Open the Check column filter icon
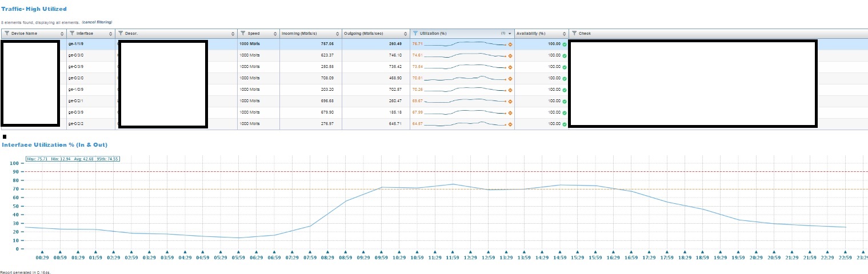The width and height of the screenshot is (868, 274). [574, 34]
